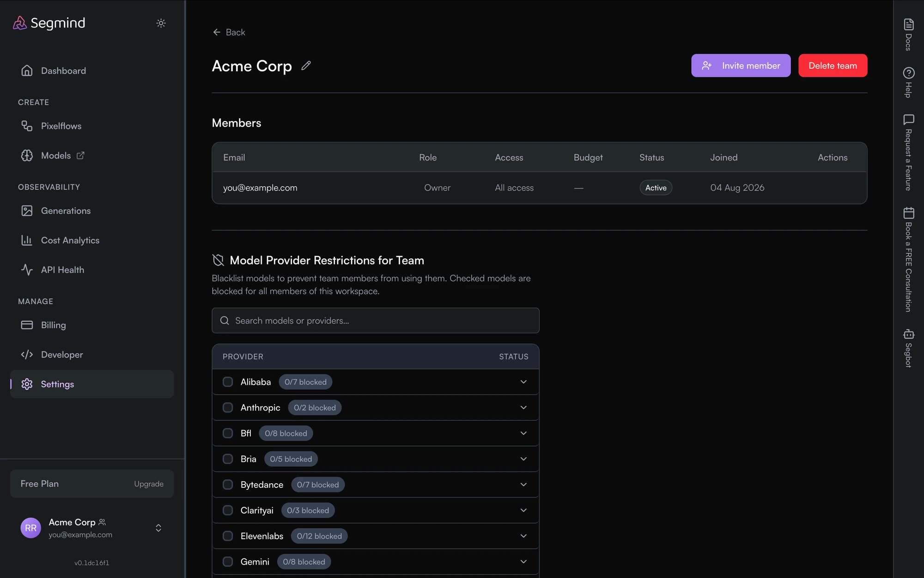Expand the Elevenlabs provider row chevron

point(523,536)
